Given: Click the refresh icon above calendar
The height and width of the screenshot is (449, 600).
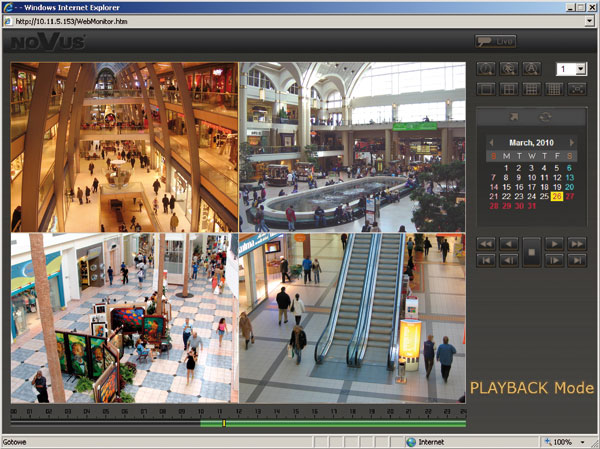Looking at the screenshot, I should point(545,117).
